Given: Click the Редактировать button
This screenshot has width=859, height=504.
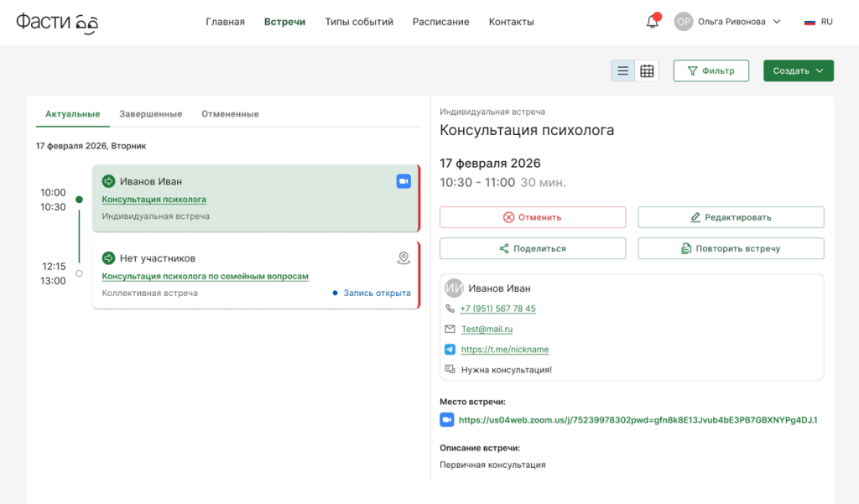Looking at the screenshot, I should (731, 217).
